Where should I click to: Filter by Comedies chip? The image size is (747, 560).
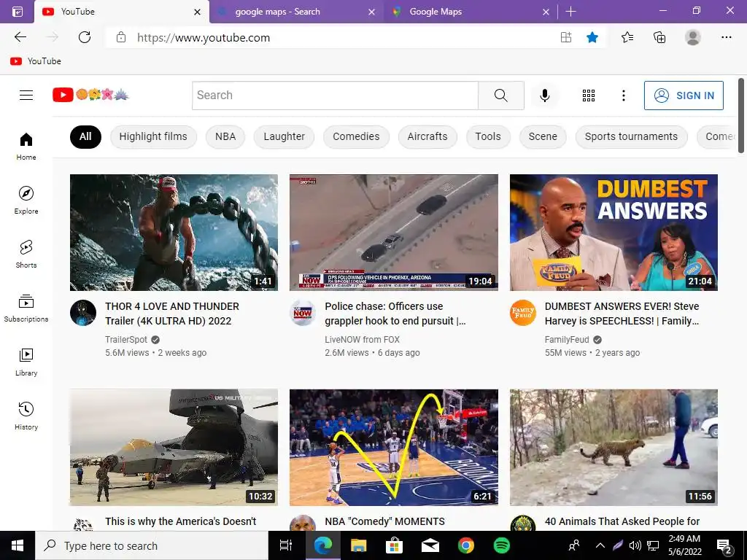tap(356, 136)
